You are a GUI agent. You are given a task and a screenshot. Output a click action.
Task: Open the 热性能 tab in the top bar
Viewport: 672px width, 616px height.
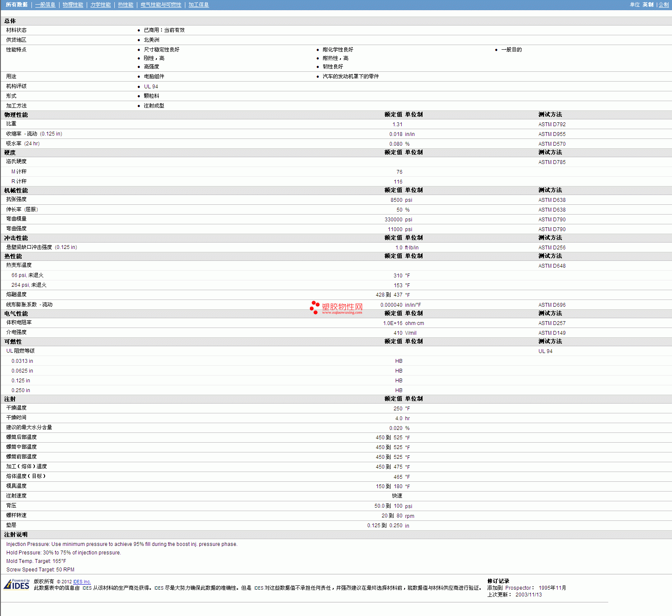[125, 5]
